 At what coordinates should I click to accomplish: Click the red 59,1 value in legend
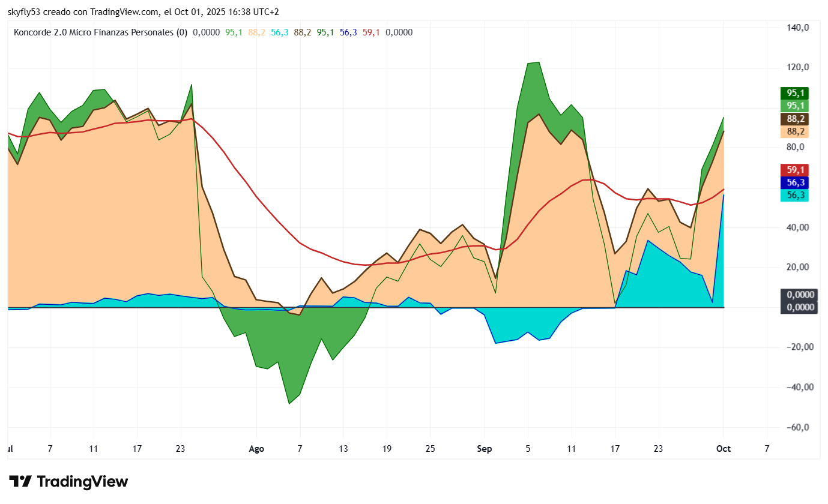point(371,32)
